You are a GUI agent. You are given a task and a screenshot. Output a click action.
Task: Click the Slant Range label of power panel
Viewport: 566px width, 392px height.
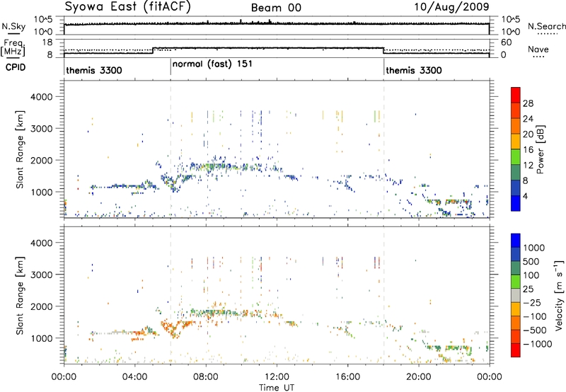point(20,149)
